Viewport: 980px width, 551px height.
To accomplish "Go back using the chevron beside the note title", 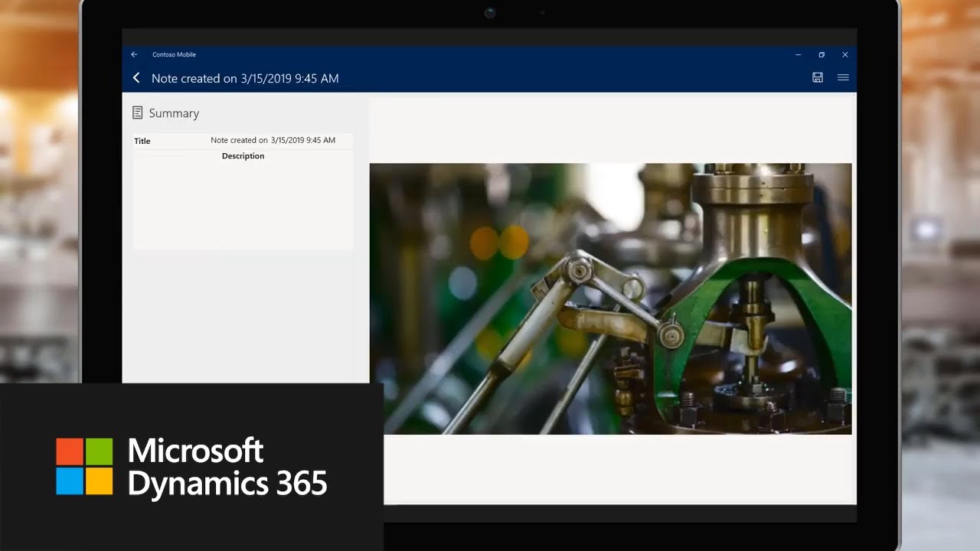I will 136,78.
